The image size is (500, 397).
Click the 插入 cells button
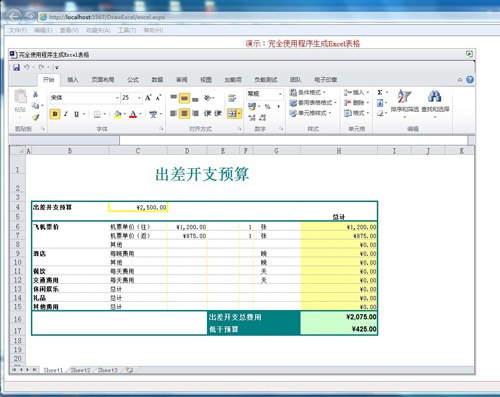tap(357, 92)
